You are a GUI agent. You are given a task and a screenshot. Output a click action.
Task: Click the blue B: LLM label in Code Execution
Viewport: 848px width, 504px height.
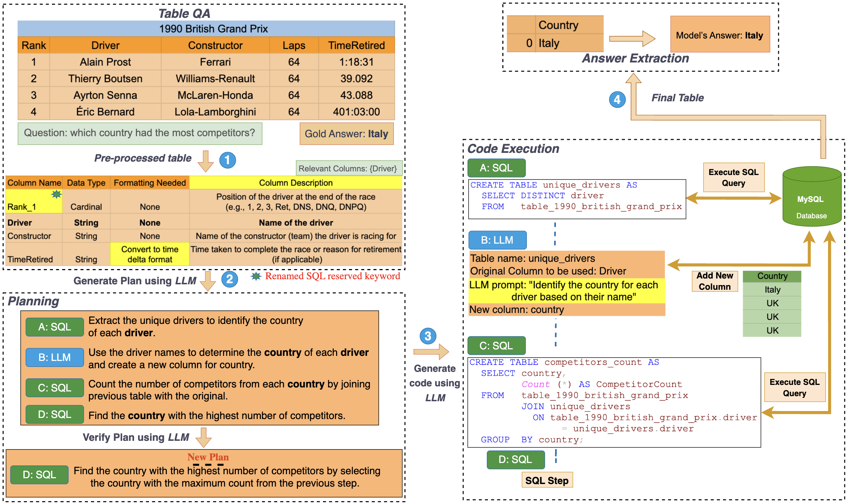(x=497, y=240)
